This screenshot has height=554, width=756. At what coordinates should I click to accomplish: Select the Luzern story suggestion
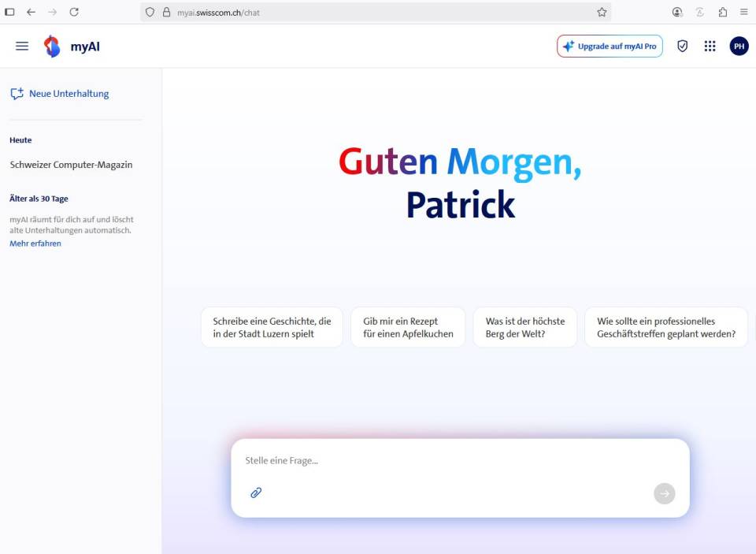pyautogui.click(x=272, y=327)
